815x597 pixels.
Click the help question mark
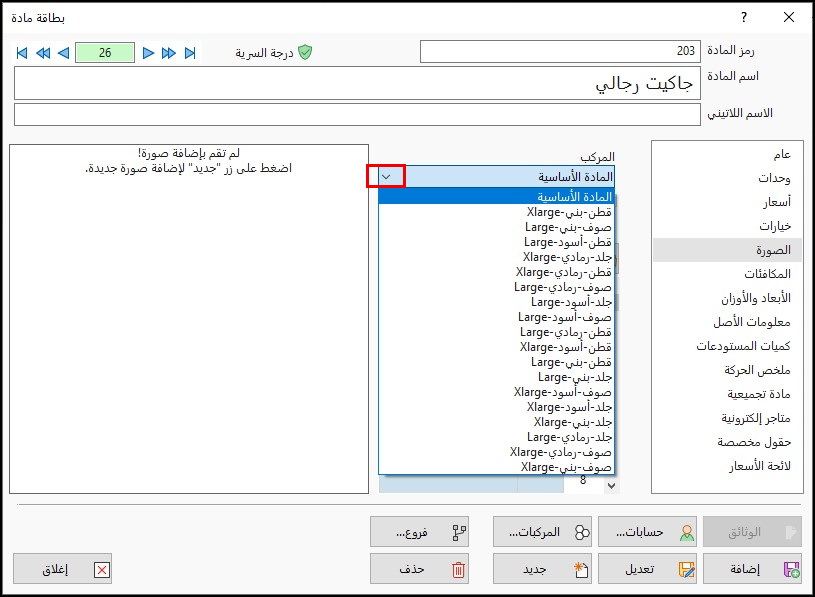[744, 17]
